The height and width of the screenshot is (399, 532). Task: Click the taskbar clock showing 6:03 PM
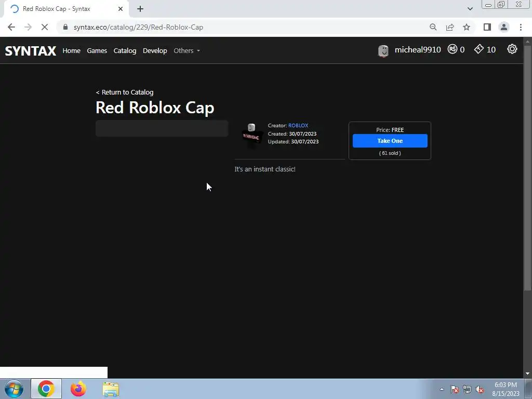(506, 389)
